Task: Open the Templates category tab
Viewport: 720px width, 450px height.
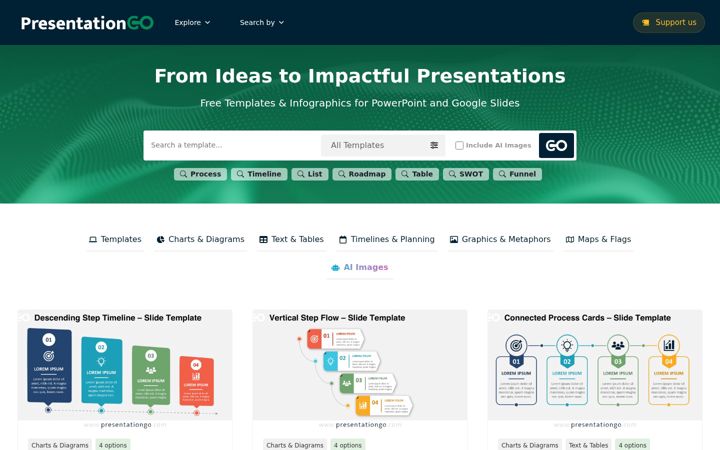Action: click(115, 239)
